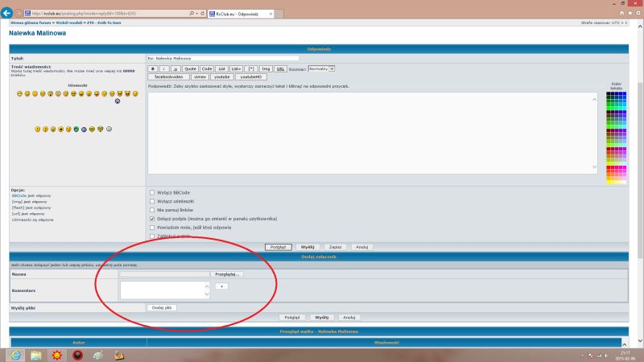
Task: Tick the Wyłącz BBCode checkbox
Action: pos(152,192)
